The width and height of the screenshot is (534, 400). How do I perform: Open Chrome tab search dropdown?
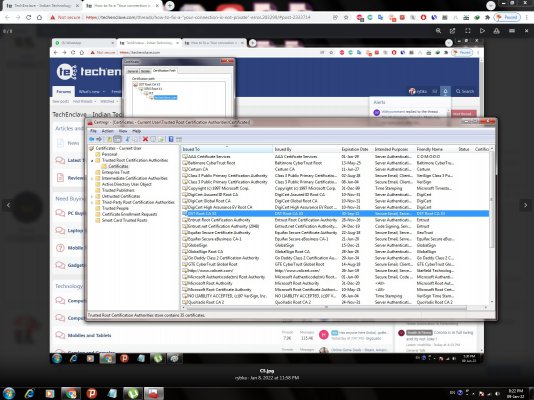click(x=490, y=5)
